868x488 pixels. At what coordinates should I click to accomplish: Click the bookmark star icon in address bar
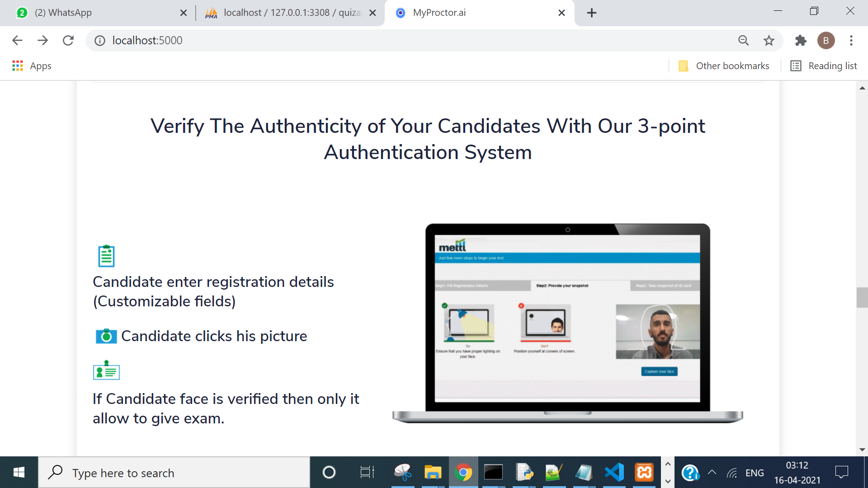point(769,40)
